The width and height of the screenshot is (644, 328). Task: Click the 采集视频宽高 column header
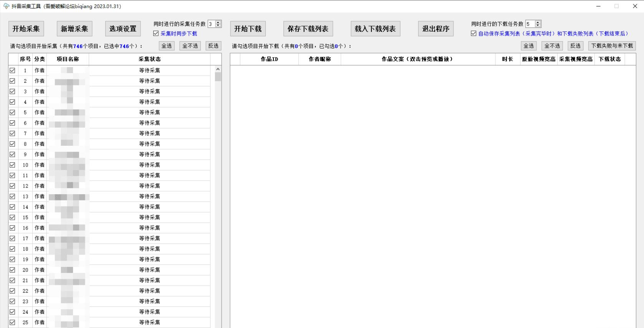pos(576,59)
